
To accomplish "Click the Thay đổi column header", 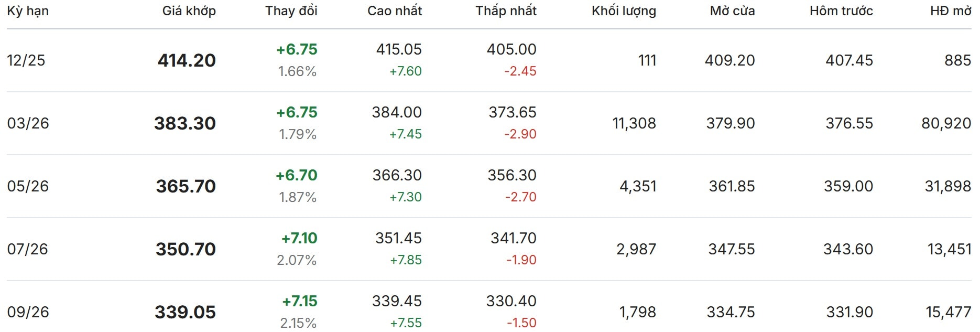I will point(291,10).
